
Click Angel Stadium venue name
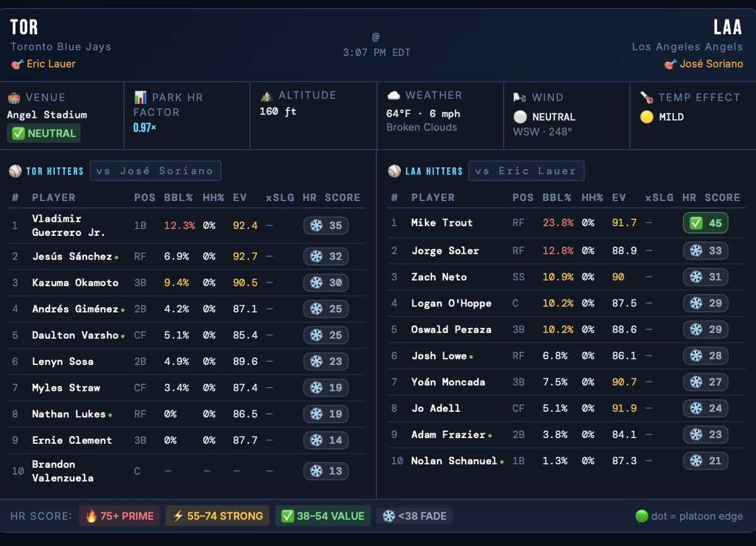point(47,115)
